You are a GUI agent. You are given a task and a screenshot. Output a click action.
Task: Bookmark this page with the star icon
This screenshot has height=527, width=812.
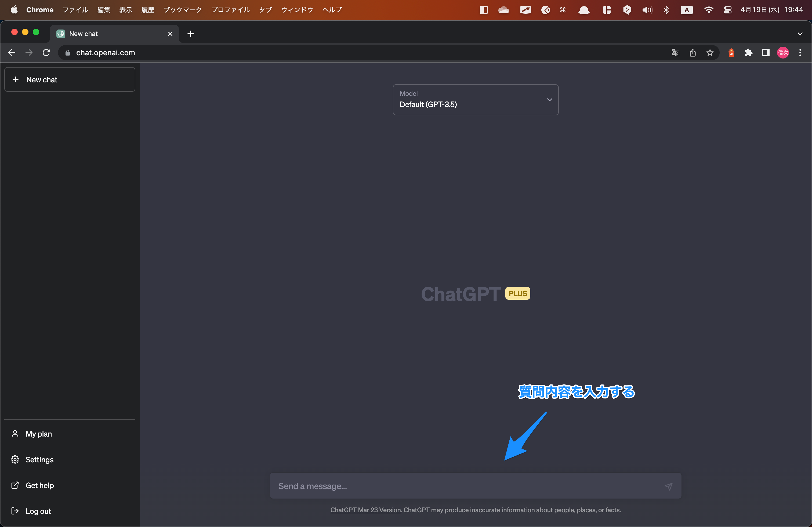710,53
